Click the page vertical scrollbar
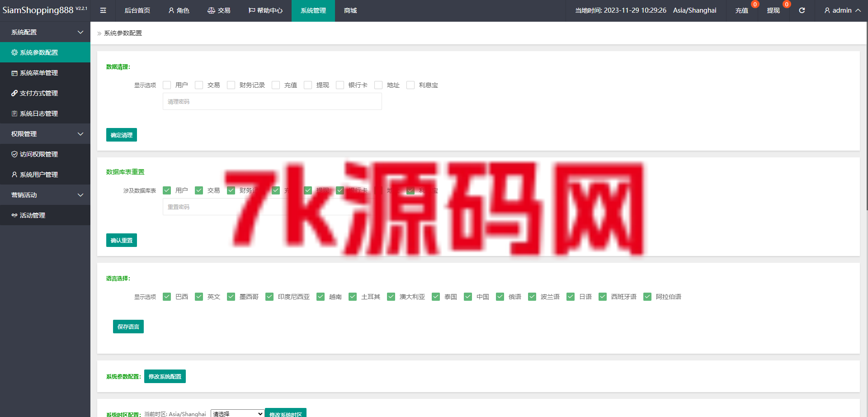Image resolution: width=868 pixels, height=417 pixels. pyautogui.click(x=867, y=116)
